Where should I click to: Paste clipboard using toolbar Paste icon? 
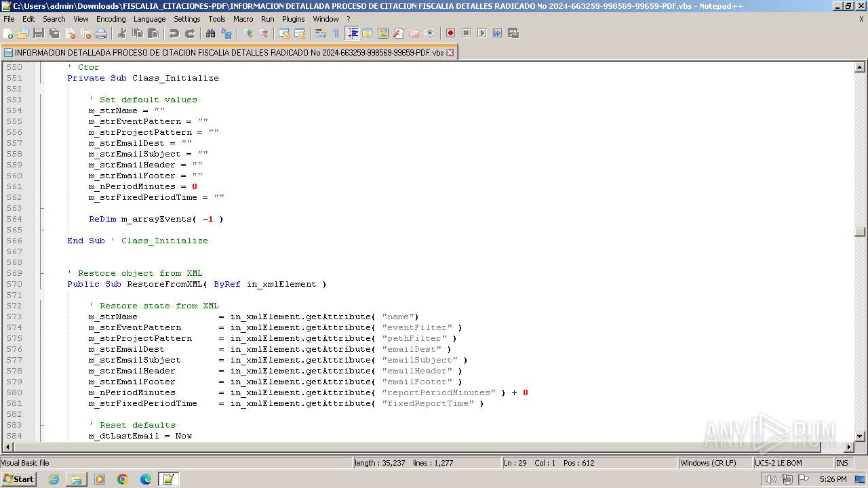[153, 33]
